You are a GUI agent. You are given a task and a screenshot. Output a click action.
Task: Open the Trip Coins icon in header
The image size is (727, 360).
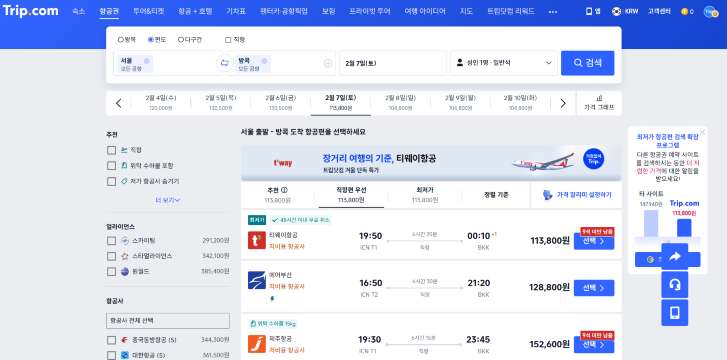coord(684,12)
